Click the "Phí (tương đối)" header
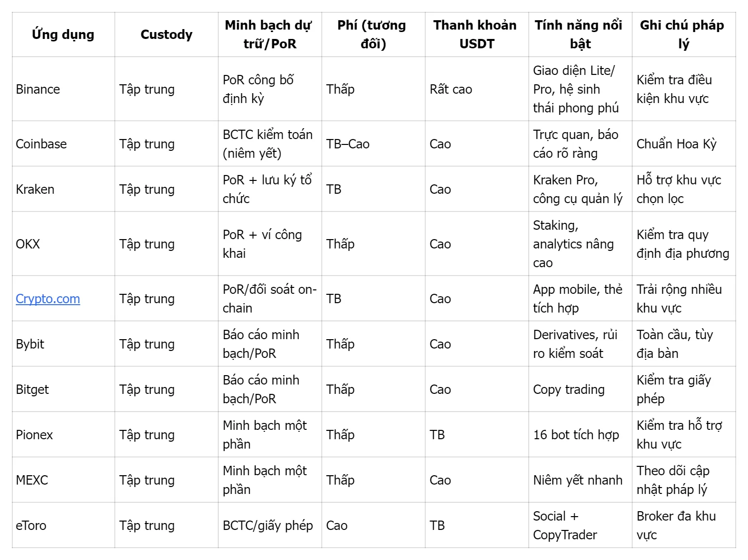This screenshot has width=748, height=560. (373, 35)
